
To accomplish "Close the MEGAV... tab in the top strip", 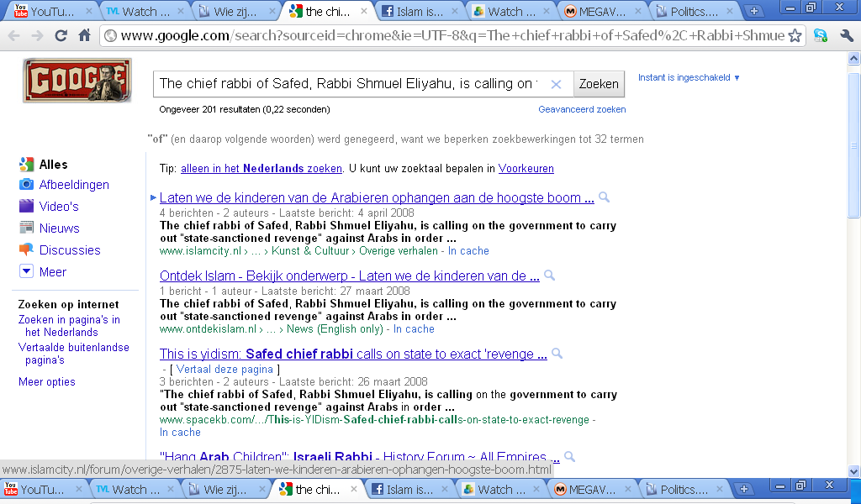I will coord(637,11).
